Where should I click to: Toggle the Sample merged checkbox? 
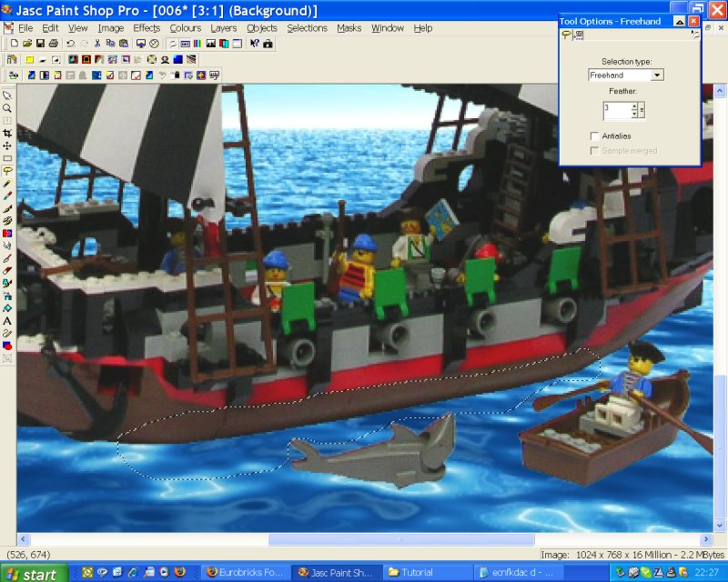[x=594, y=151]
